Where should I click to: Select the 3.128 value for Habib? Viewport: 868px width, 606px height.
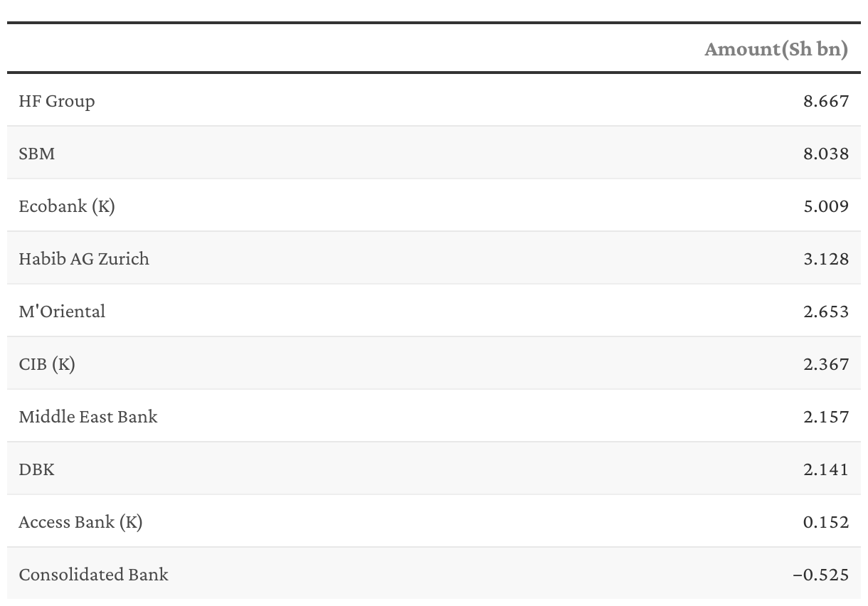pos(826,259)
